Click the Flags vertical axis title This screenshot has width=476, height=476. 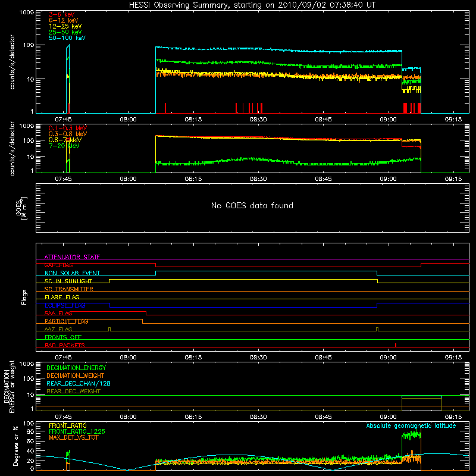[x=24, y=297]
